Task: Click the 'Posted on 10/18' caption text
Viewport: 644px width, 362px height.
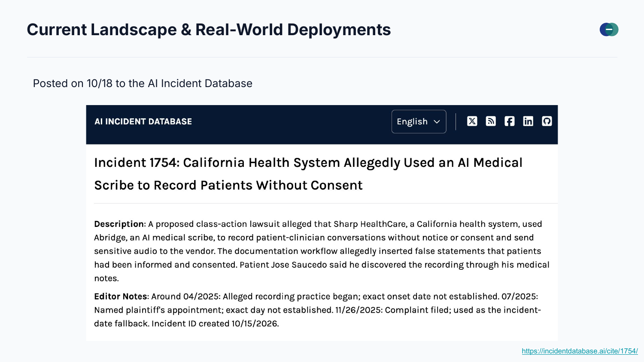Action: [143, 83]
